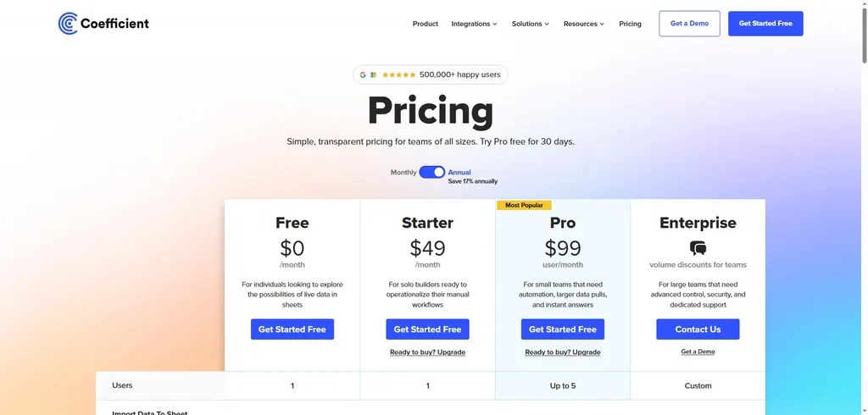Click the Most Popular badge on Pro
The height and width of the screenshot is (415, 868).
(x=524, y=205)
